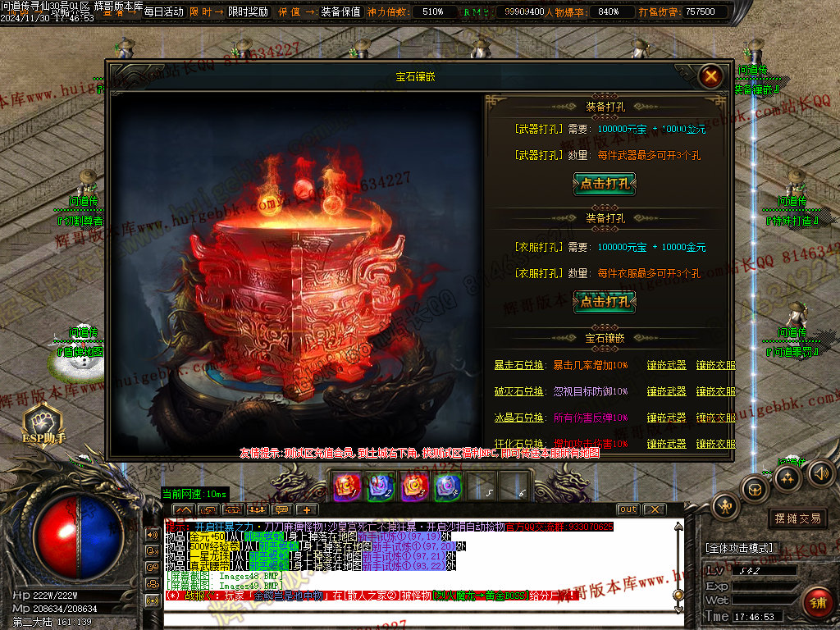Open the 限时奖励 menu in top bar

pyautogui.click(x=248, y=11)
